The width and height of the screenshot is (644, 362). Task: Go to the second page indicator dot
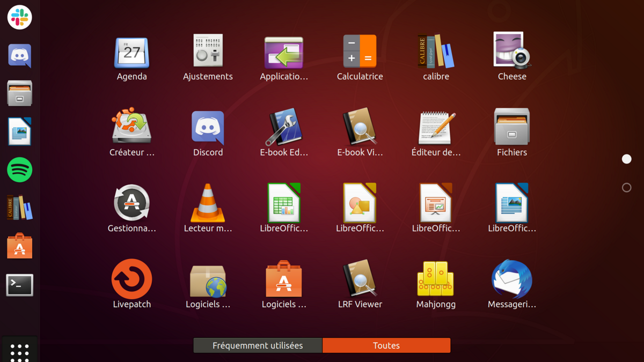pyautogui.click(x=626, y=188)
